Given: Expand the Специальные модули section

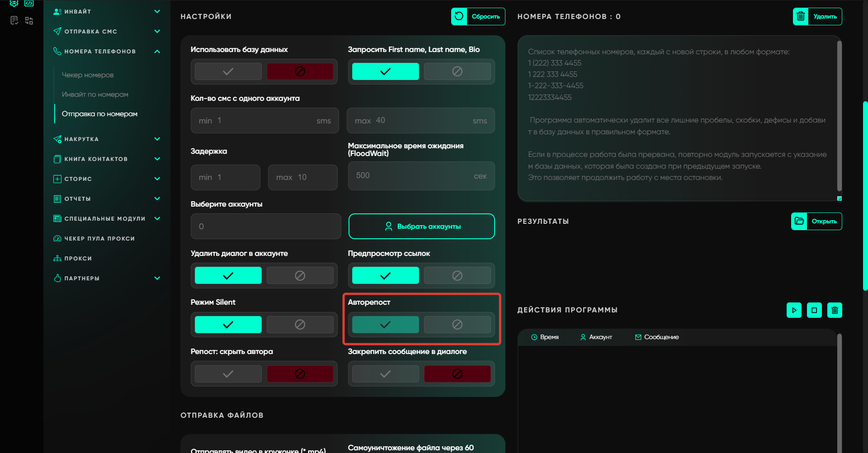Looking at the screenshot, I should 157,219.
